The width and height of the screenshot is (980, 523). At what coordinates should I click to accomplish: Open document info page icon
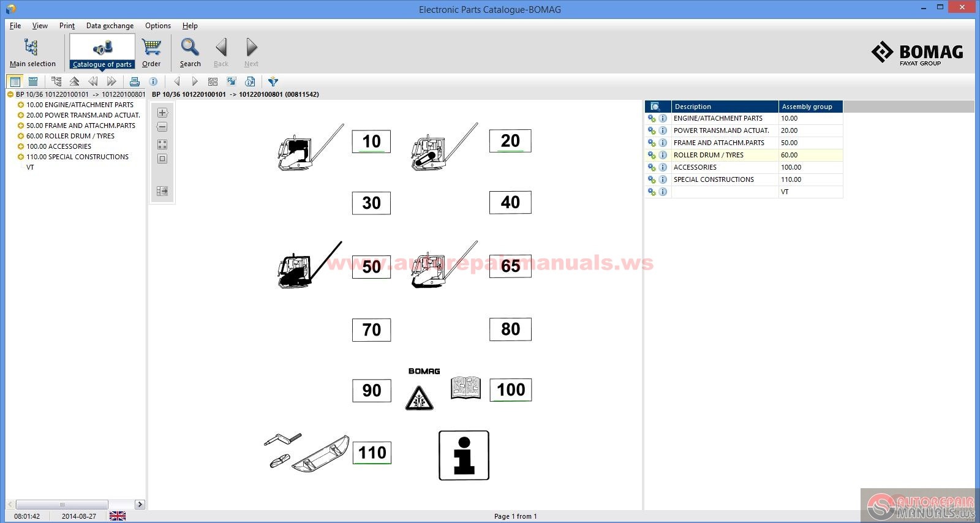pyautogui.click(x=250, y=81)
